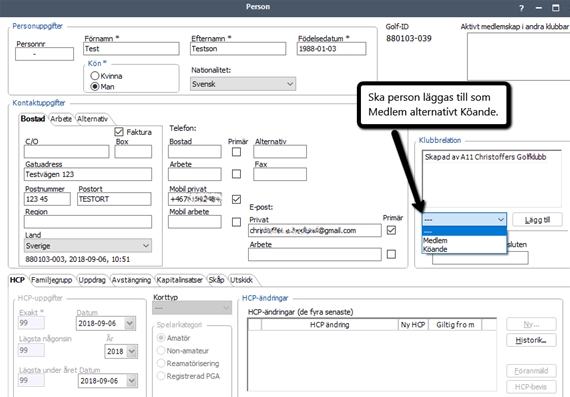
Task: Check Primär box for Mobil arbete
Action: click(236, 222)
